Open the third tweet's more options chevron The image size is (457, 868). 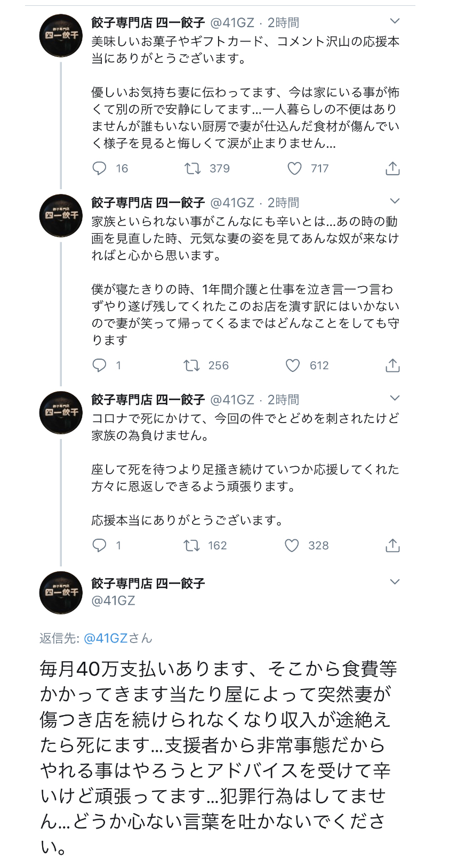click(x=395, y=399)
